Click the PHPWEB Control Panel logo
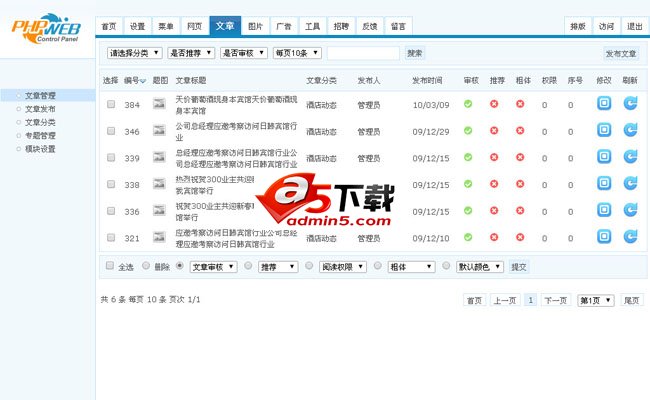The width and height of the screenshot is (650, 400). tap(46, 28)
